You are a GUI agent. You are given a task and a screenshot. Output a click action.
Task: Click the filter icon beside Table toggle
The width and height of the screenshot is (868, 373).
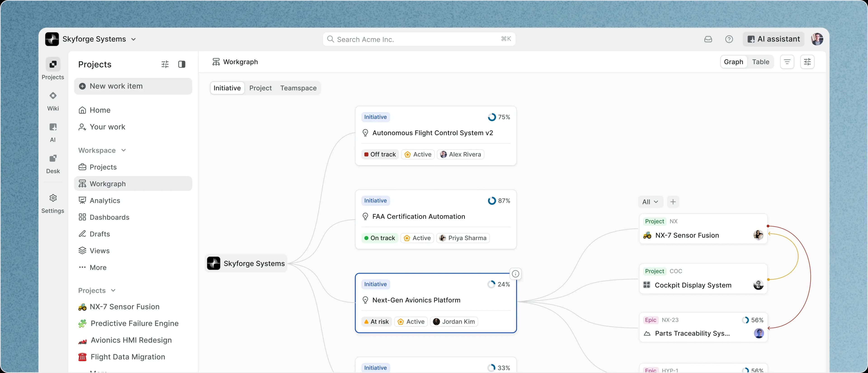click(x=787, y=62)
